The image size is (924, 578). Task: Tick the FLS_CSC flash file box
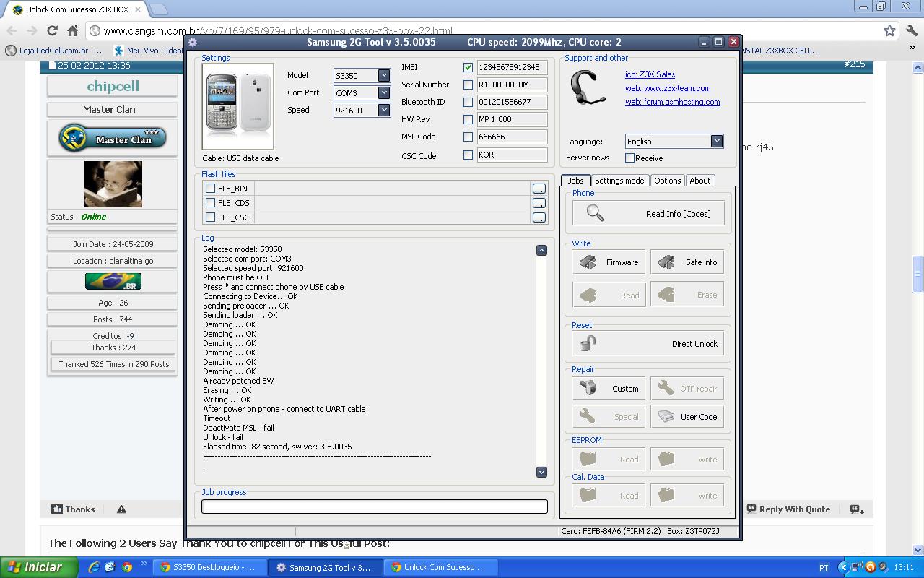coord(210,217)
